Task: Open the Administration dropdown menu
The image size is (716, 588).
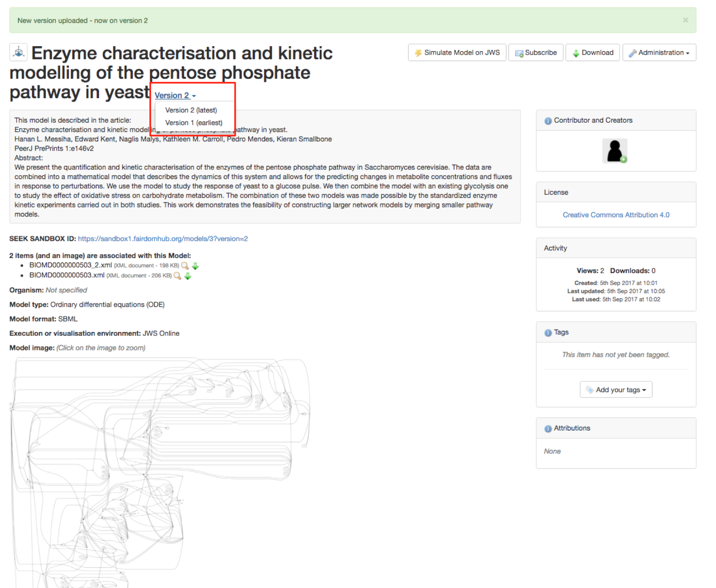Action: tap(659, 53)
